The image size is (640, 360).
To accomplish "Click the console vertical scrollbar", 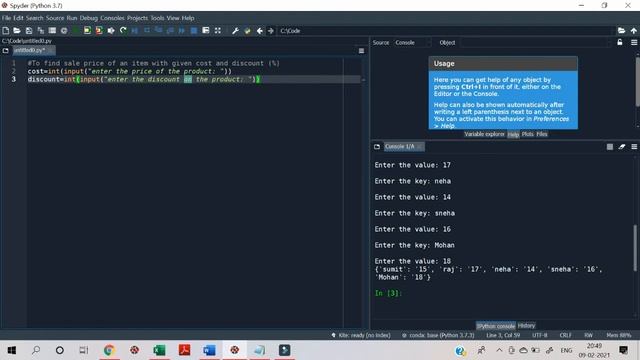I will 635,248.
